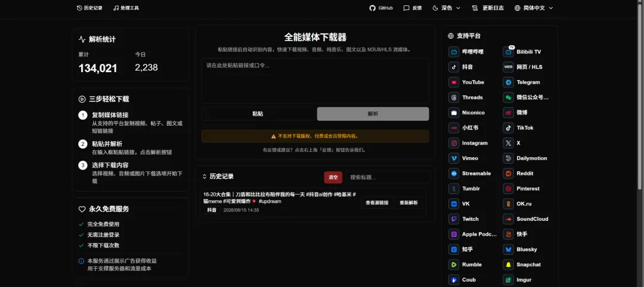Select the 小红书 platform icon
The width and height of the screenshot is (644, 287).
454,128
